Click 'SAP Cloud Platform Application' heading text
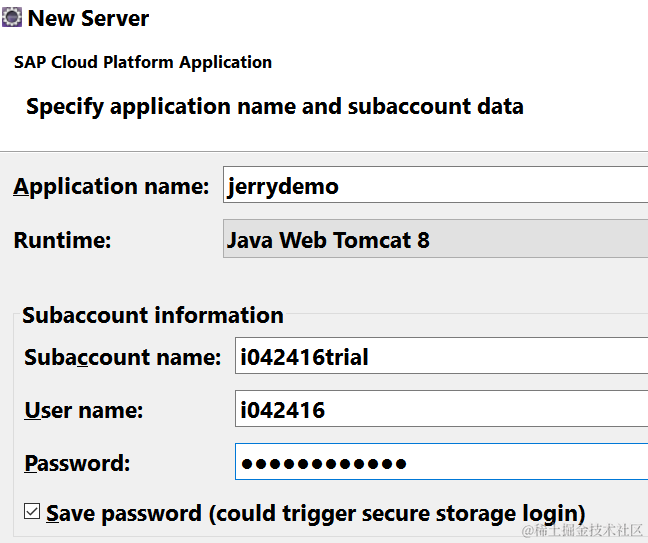This screenshot has width=648, height=543. [143, 62]
